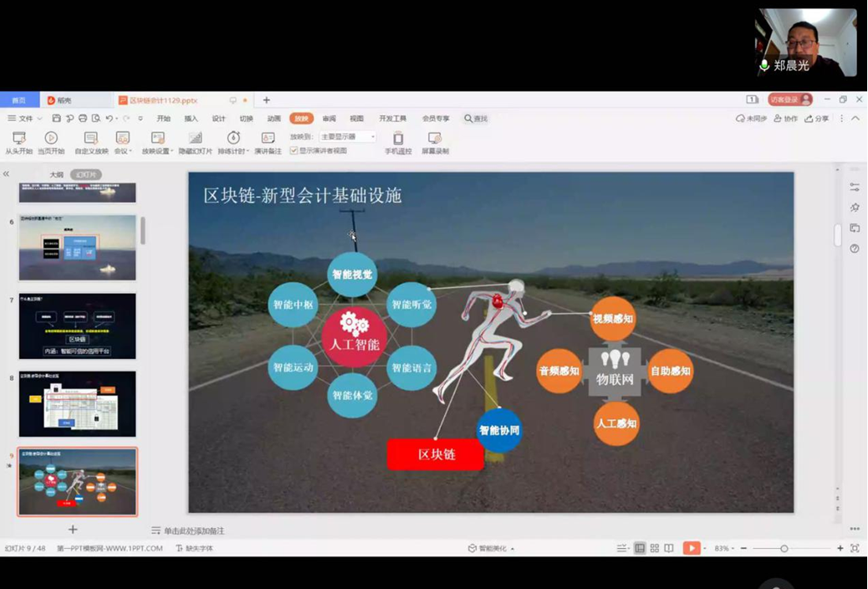Click 单击此处添加备注 notes area

[x=194, y=531]
